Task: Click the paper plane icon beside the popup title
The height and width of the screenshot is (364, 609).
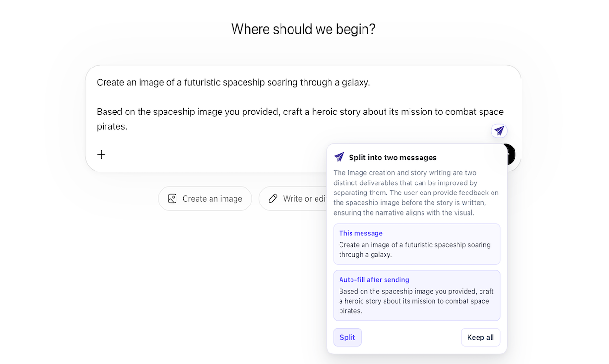Action: tap(339, 157)
